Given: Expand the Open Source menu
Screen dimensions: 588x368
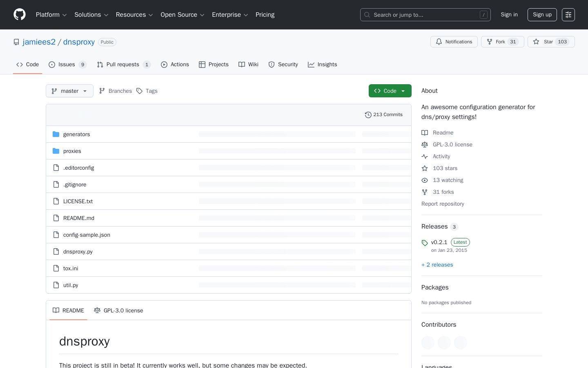Looking at the screenshot, I should tap(183, 15).
